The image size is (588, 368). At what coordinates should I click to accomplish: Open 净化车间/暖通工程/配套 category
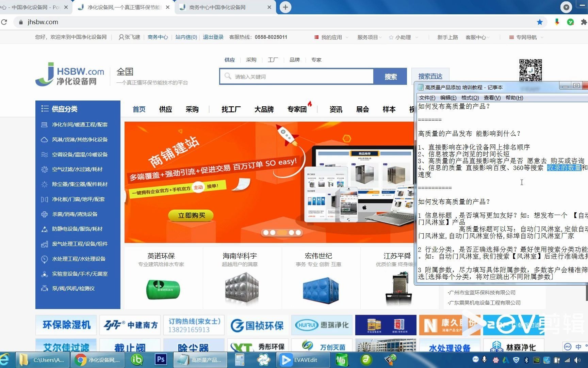coord(80,125)
